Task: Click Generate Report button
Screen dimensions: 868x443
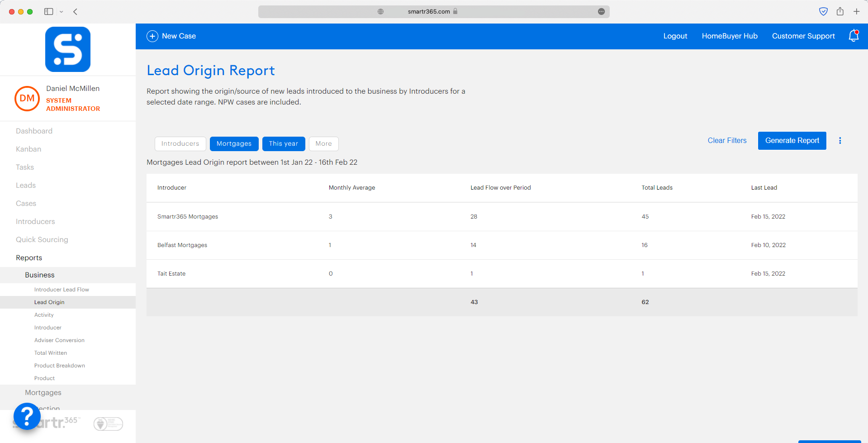Action: click(792, 141)
